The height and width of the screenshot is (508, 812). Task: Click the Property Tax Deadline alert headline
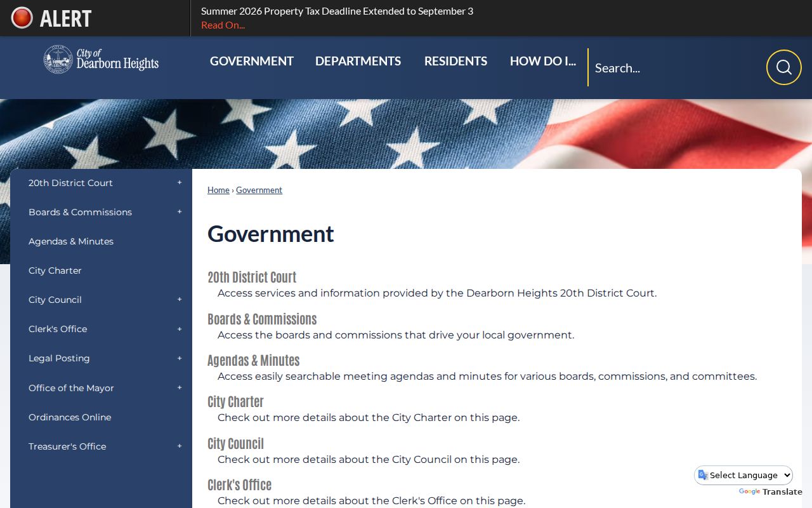coord(337,11)
